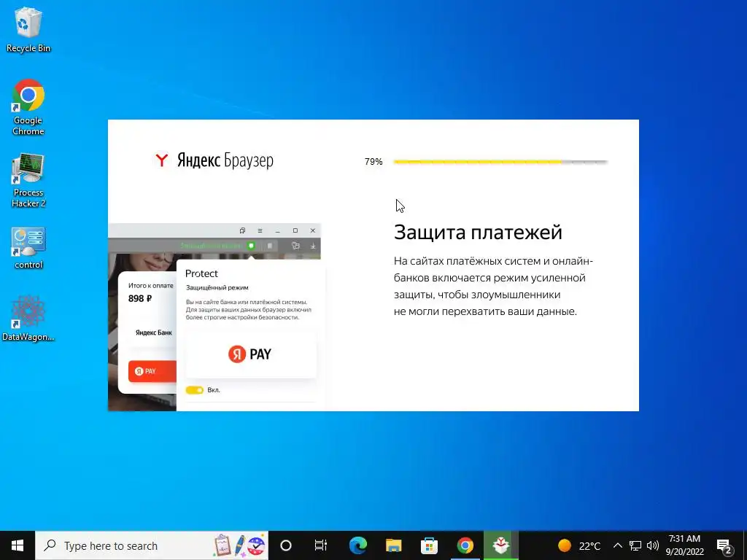This screenshot has height=560, width=747.
Task: Click the installation progress bar
Action: [x=500, y=162]
